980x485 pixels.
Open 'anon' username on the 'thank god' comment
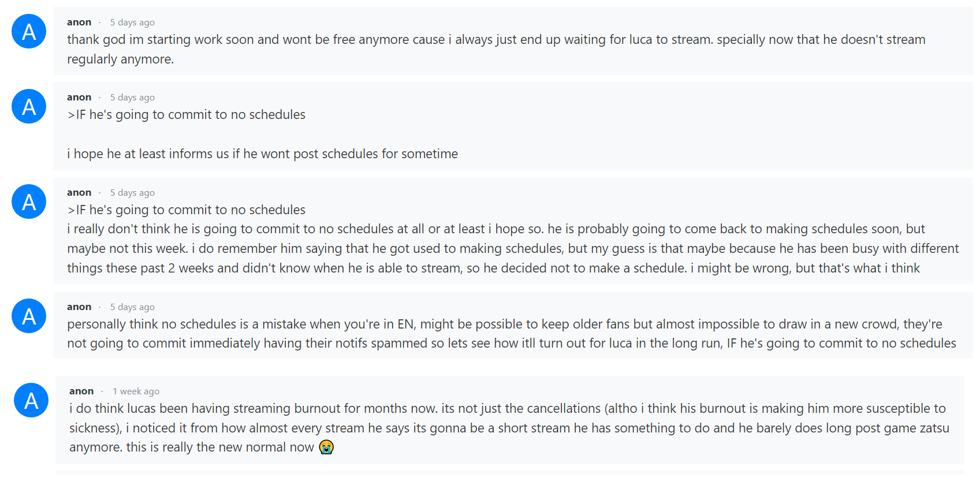(79, 22)
